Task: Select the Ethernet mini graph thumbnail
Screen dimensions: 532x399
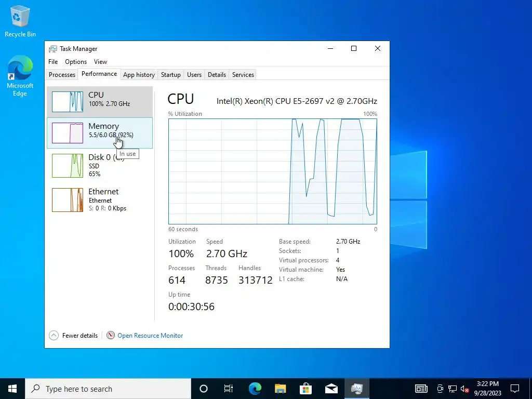Action: pyautogui.click(x=67, y=200)
